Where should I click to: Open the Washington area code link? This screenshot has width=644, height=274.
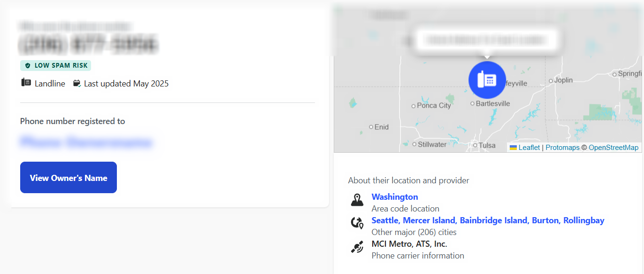(x=395, y=197)
